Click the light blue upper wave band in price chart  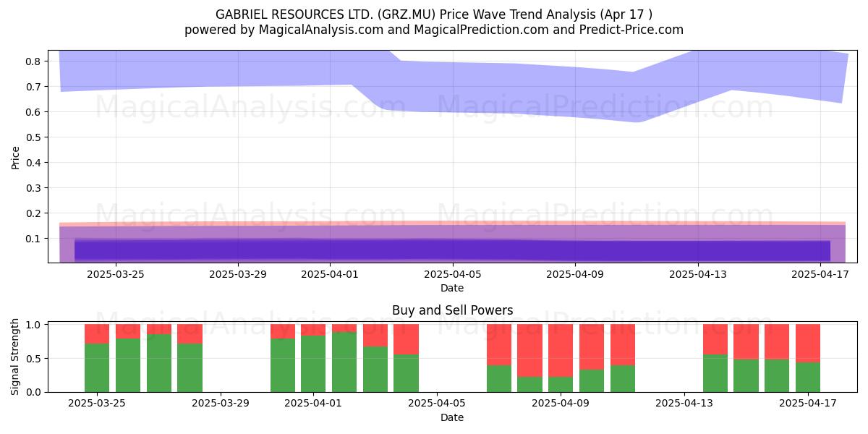coord(452,86)
